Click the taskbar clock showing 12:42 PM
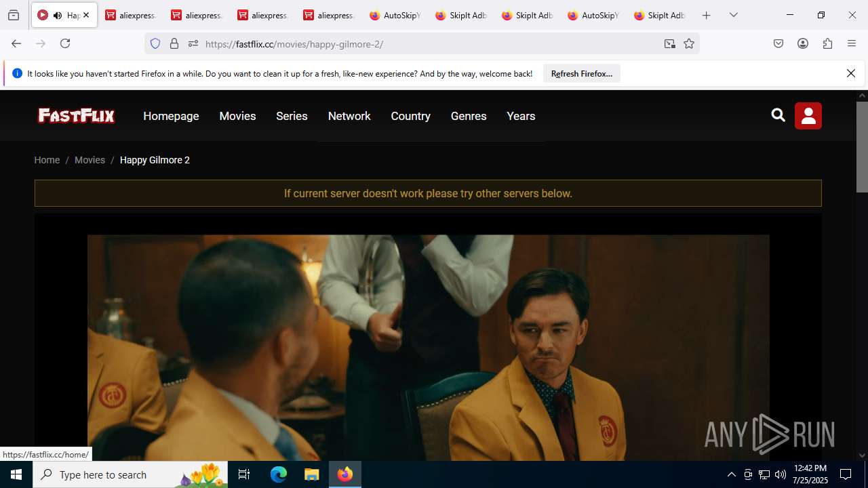The width and height of the screenshot is (868, 488). pos(810,474)
